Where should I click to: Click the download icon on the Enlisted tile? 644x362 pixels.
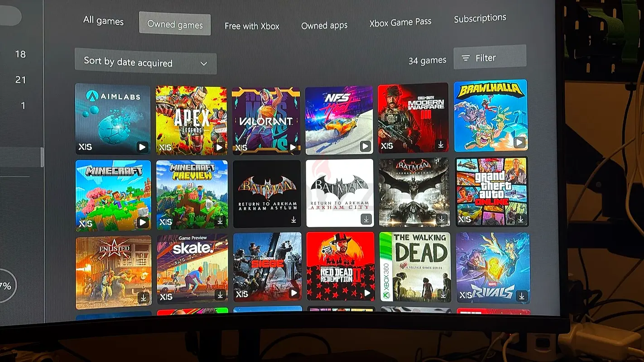tap(144, 298)
